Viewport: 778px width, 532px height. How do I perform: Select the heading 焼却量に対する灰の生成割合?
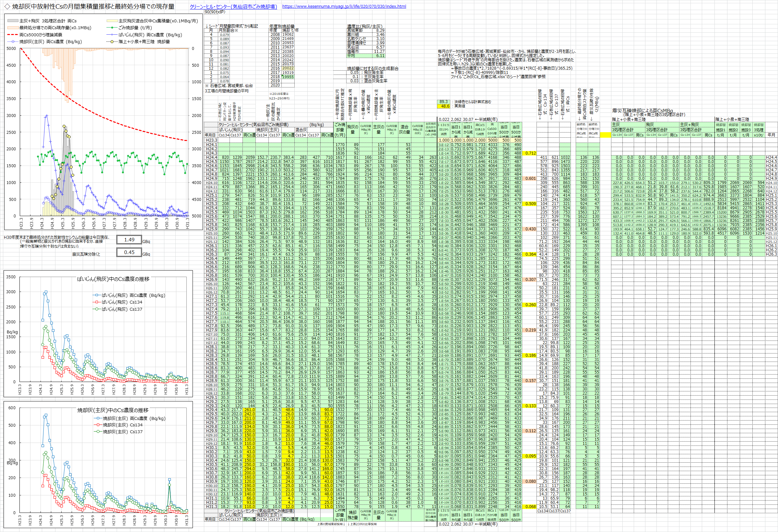(x=372, y=68)
